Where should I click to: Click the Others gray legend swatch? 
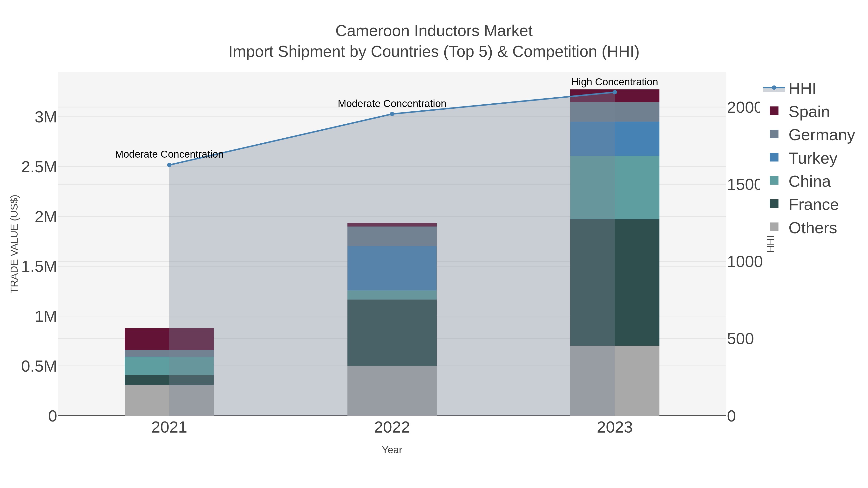[x=774, y=227]
